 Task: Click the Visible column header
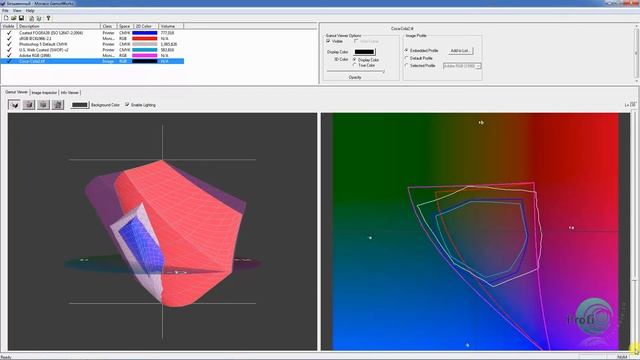pos(9,26)
